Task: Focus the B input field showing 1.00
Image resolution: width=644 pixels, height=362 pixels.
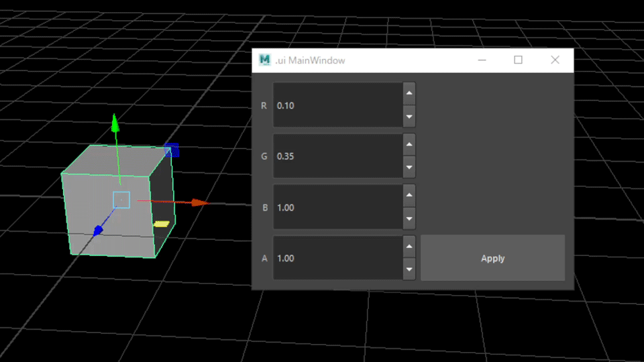Action: click(337, 207)
